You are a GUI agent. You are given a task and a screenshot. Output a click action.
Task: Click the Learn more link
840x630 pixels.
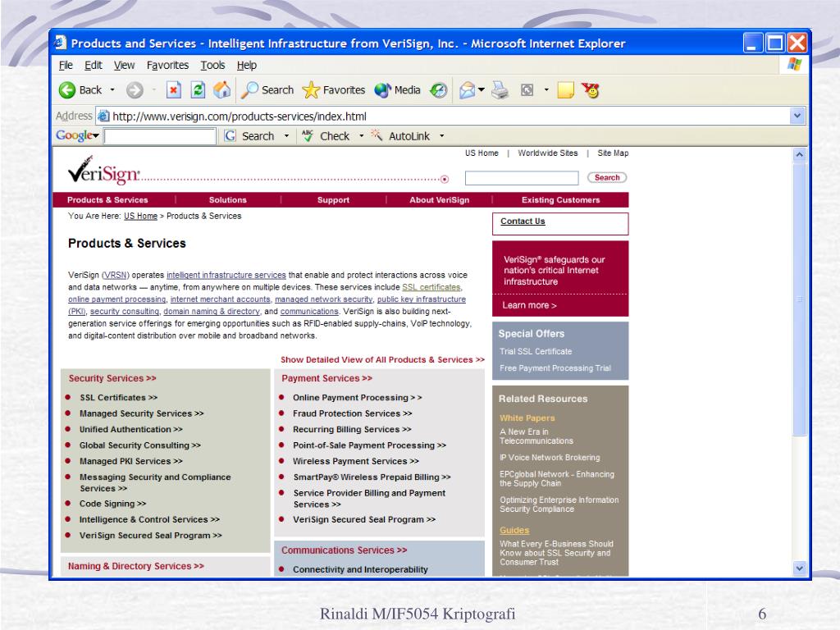click(x=529, y=305)
